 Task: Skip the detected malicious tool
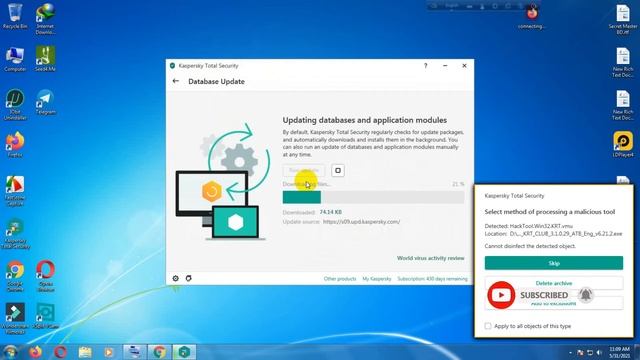554,263
